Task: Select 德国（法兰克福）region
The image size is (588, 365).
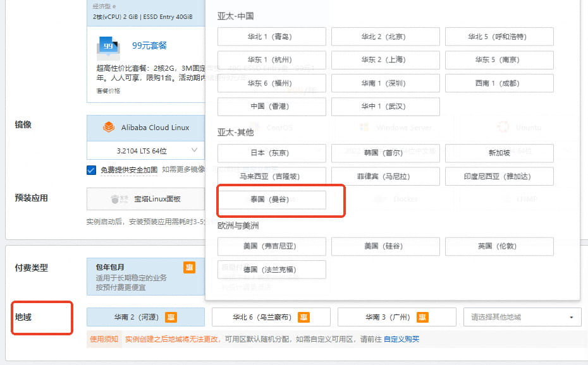Action: [271, 269]
